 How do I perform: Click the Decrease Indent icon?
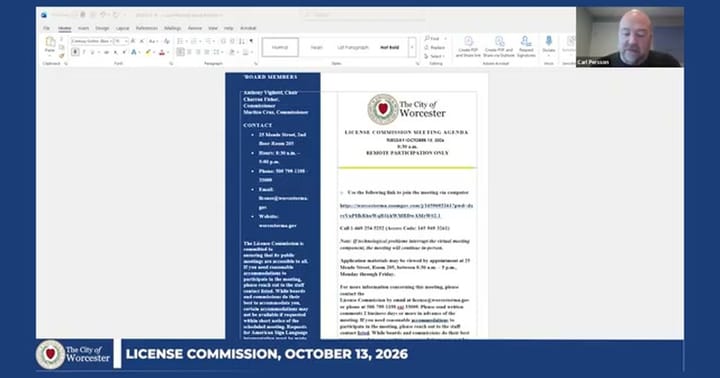[223, 41]
